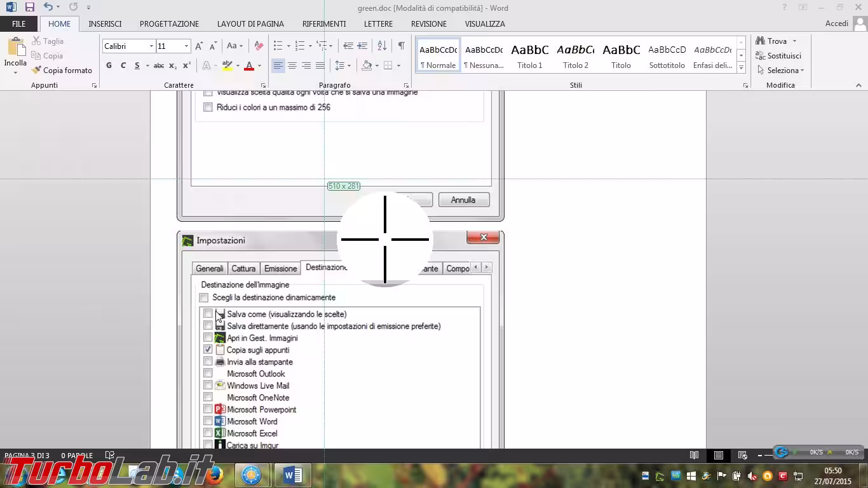Open the Calibri font name dropdown

[x=151, y=46]
